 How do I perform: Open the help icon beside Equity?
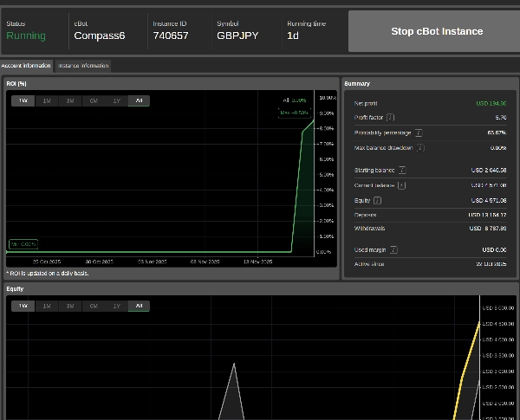point(378,200)
